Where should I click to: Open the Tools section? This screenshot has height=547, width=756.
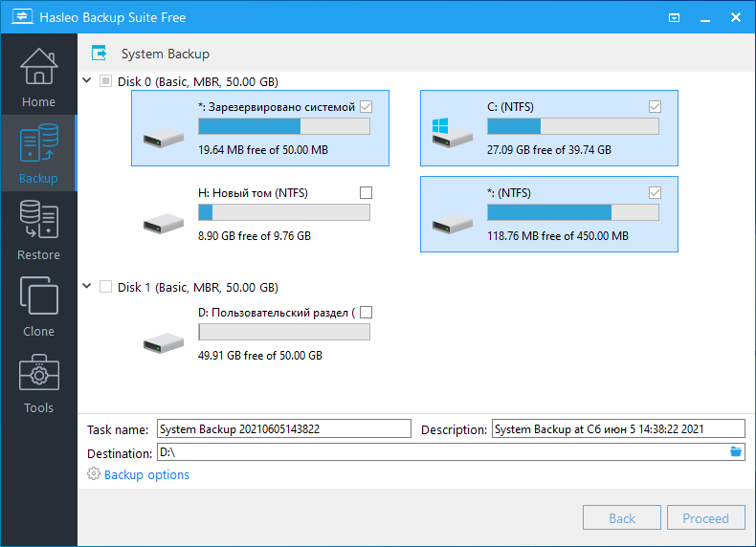coord(38,383)
